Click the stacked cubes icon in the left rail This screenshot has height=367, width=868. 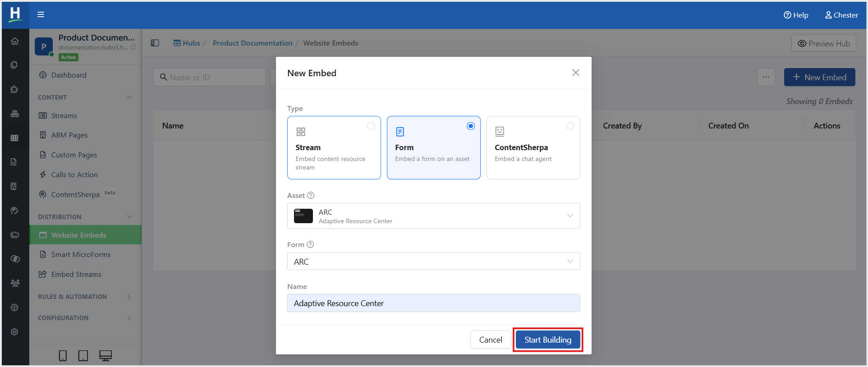tap(15, 114)
